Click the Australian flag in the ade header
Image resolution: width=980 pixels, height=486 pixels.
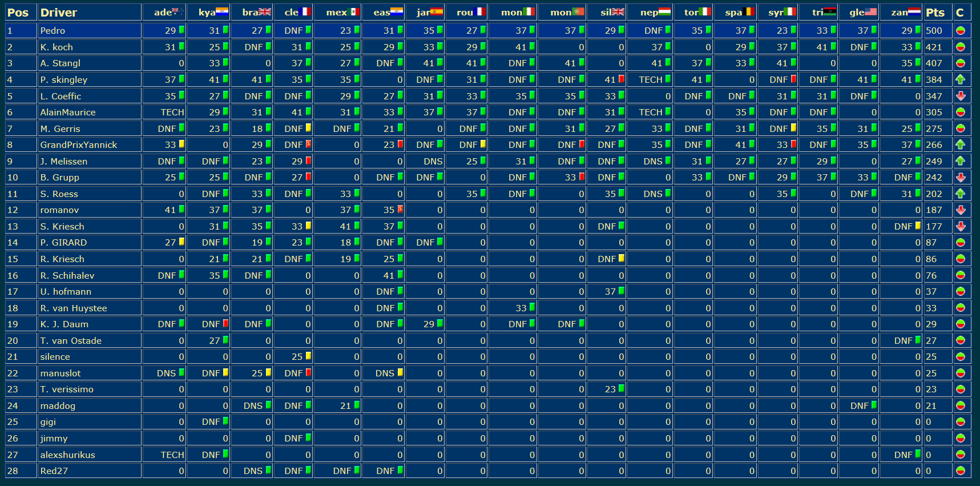(178, 11)
